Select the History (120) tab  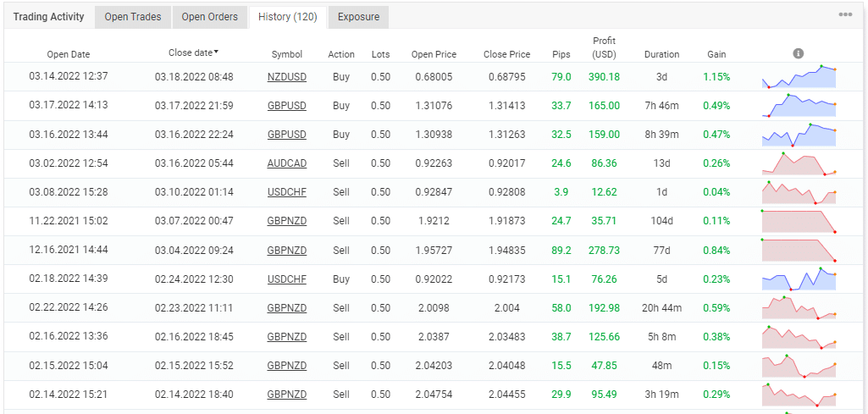[287, 17]
